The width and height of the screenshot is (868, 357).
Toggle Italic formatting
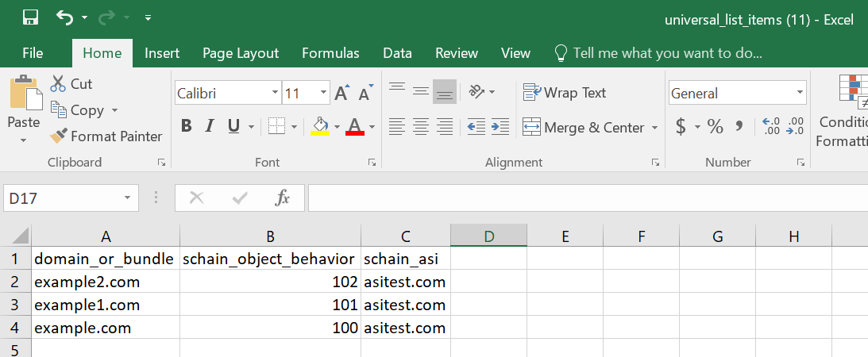click(210, 126)
